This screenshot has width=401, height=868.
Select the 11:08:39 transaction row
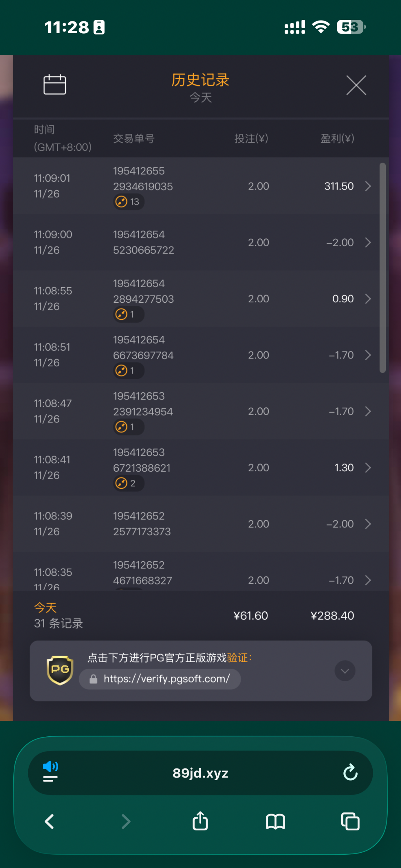195,524
